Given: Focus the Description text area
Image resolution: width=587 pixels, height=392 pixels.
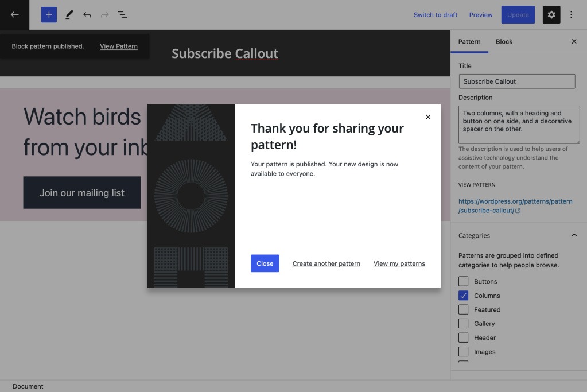Looking at the screenshot, I should 519,125.
